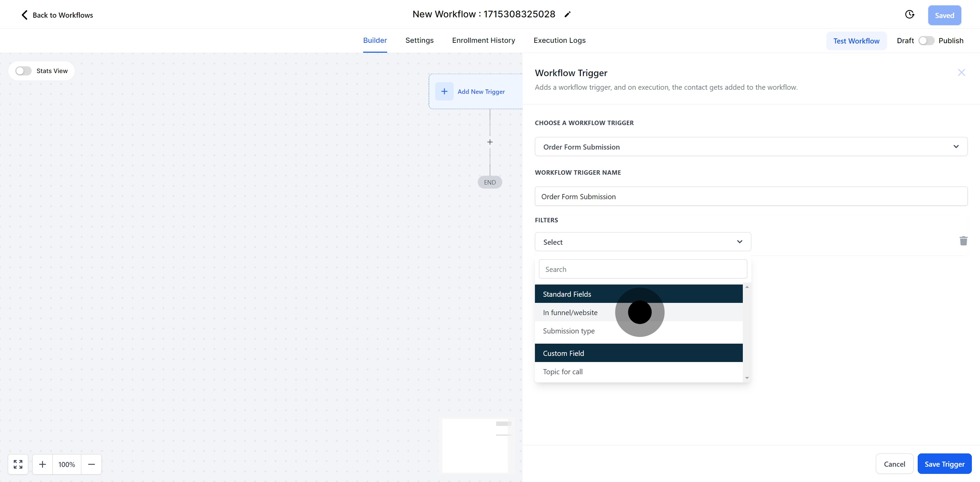Open version history via clock icon
The height and width of the screenshot is (482, 980).
(910, 14)
